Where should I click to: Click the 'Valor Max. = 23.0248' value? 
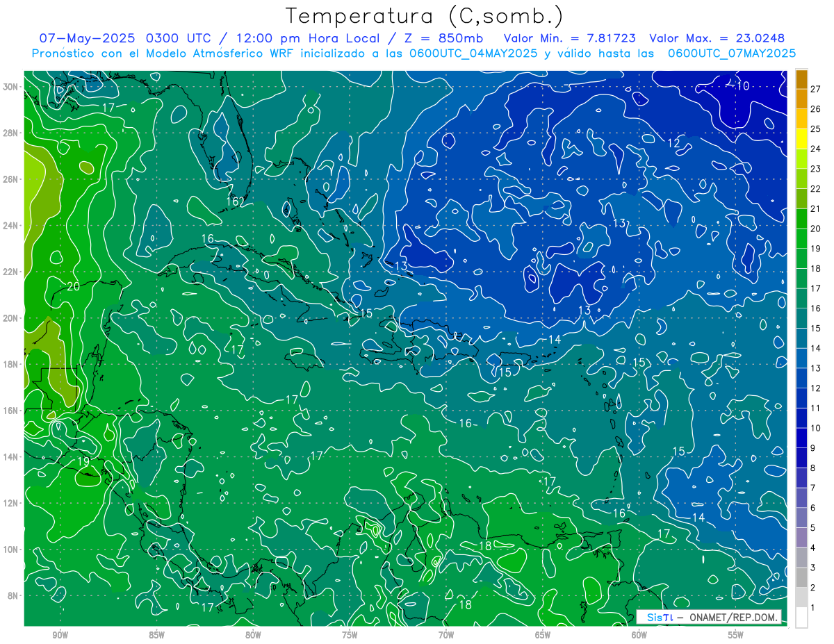[x=717, y=38]
